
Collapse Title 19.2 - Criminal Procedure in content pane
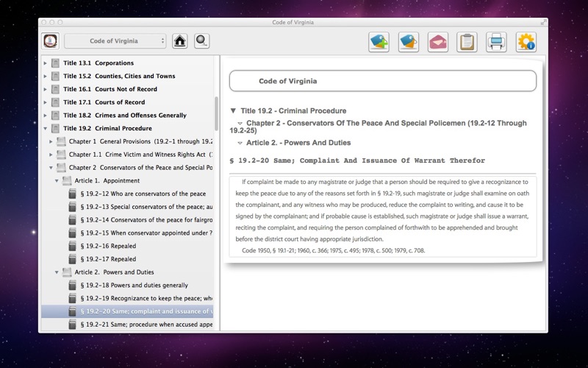(233, 111)
